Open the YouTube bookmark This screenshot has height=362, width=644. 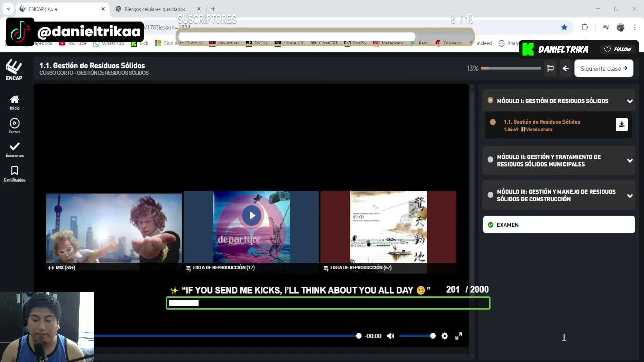coord(73,44)
